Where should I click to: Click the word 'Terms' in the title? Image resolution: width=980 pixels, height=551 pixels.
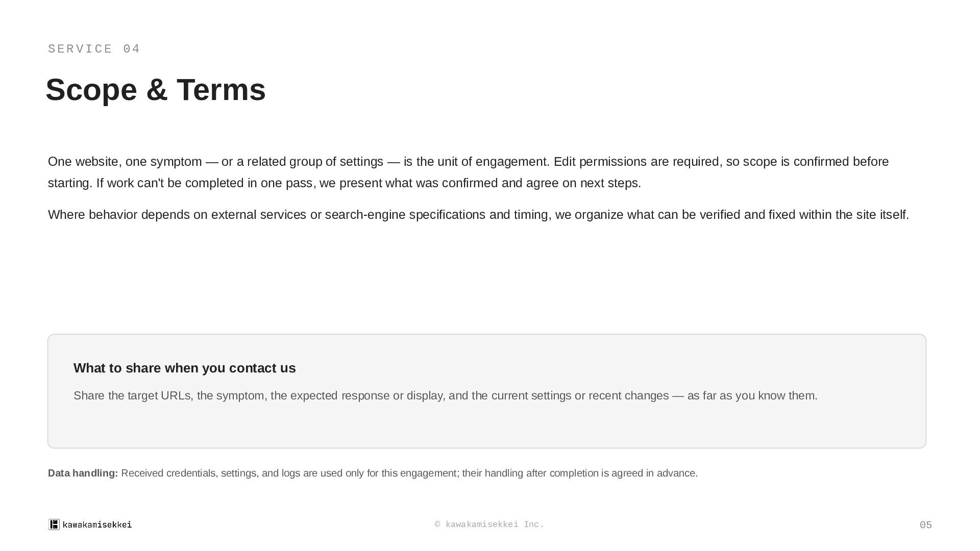221,90
